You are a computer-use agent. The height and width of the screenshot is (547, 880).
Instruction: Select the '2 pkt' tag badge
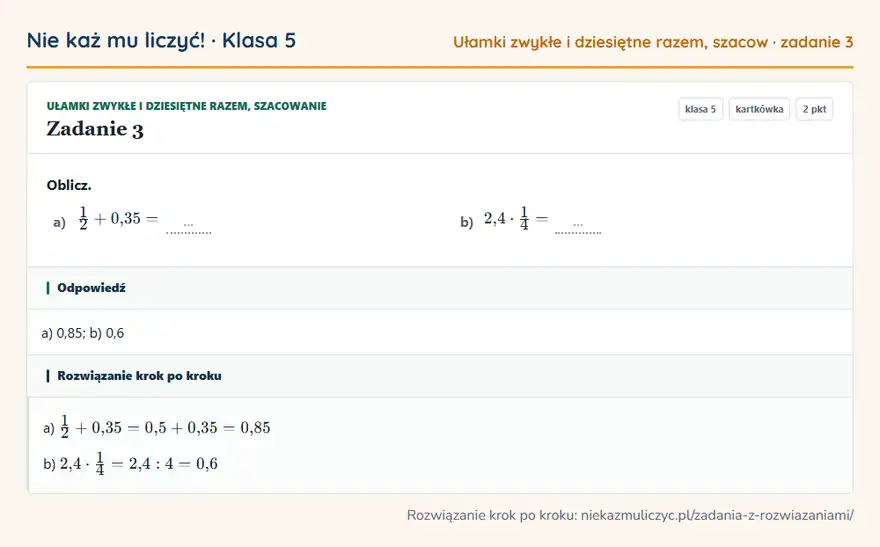[814, 109]
